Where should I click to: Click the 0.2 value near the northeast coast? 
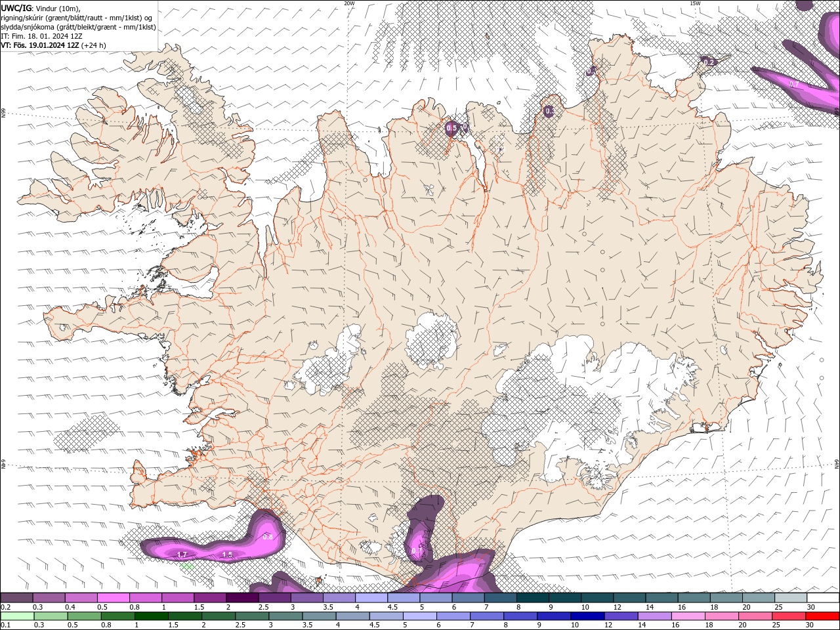pos(709,62)
